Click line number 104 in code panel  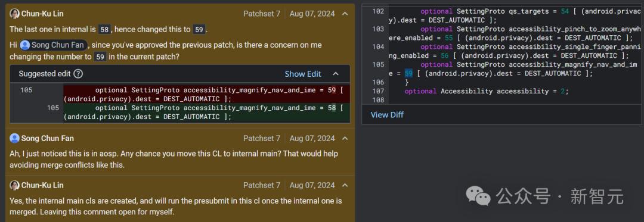click(378, 46)
